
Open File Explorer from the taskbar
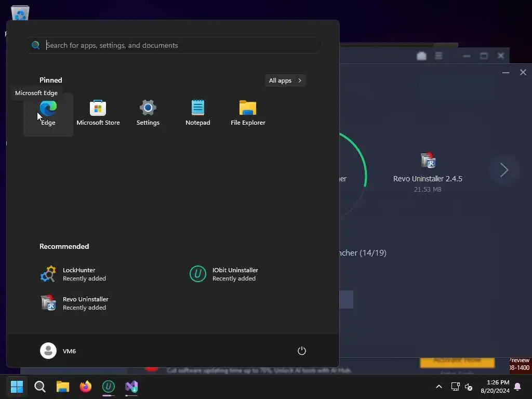click(x=63, y=387)
